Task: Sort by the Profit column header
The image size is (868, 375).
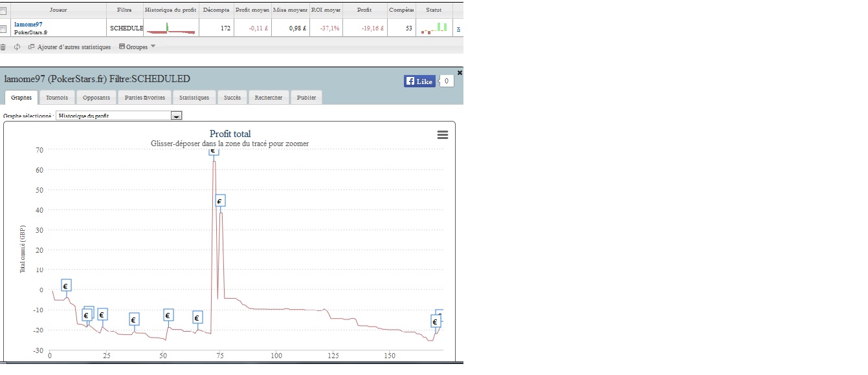Action: pos(364,10)
